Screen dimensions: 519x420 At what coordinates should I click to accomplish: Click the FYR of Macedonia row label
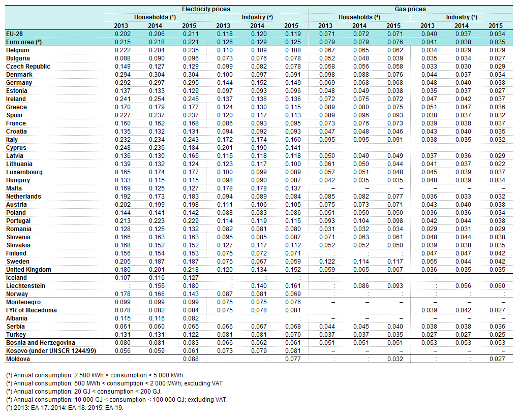coord(32,310)
